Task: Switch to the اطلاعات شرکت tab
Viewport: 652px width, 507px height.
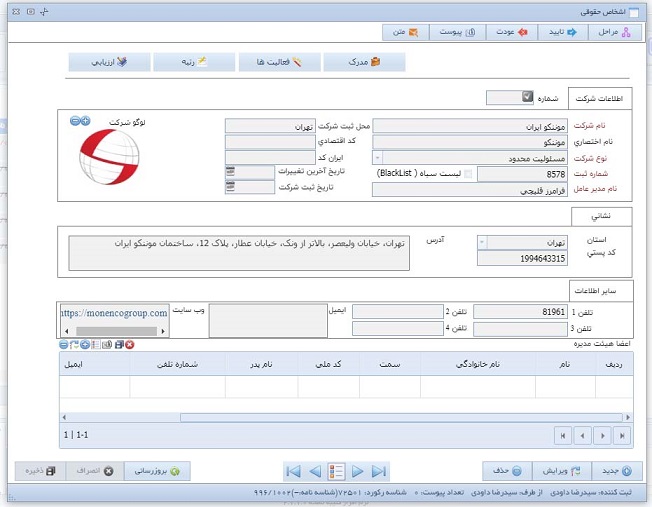Action: (600, 99)
